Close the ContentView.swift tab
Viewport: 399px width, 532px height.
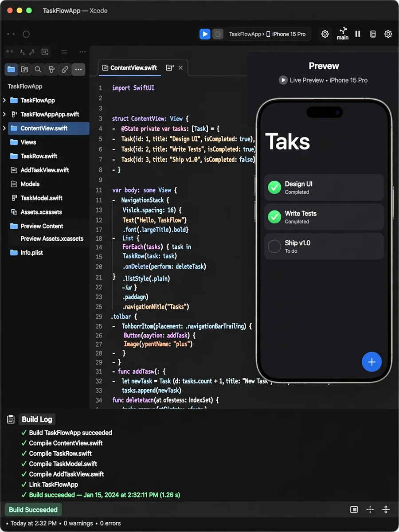tap(180, 68)
